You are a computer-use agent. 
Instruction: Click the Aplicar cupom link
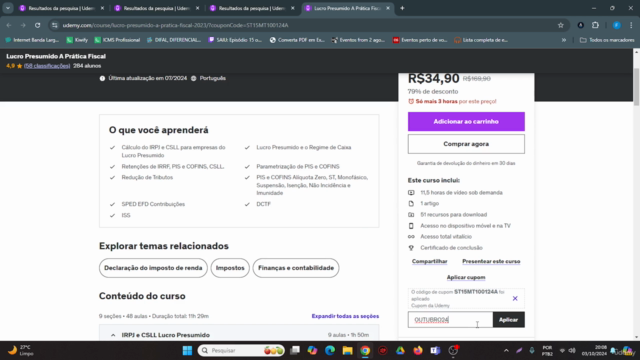point(466,277)
